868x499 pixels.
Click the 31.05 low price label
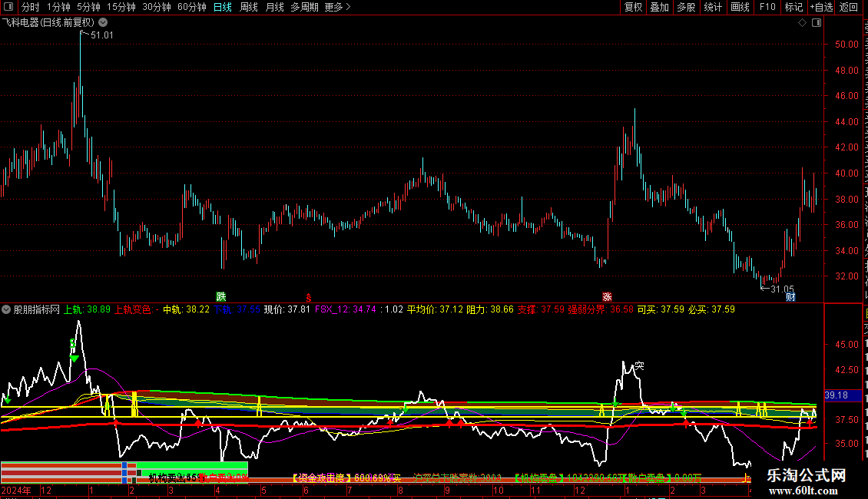[x=782, y=289]
